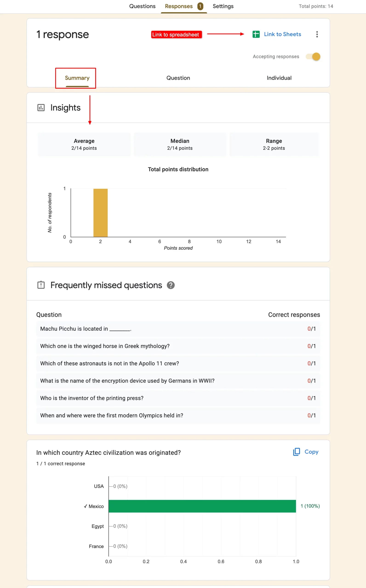366x588 pixels.
Task: Click the Insights bar-chart icon
Action: pos(41,108)
